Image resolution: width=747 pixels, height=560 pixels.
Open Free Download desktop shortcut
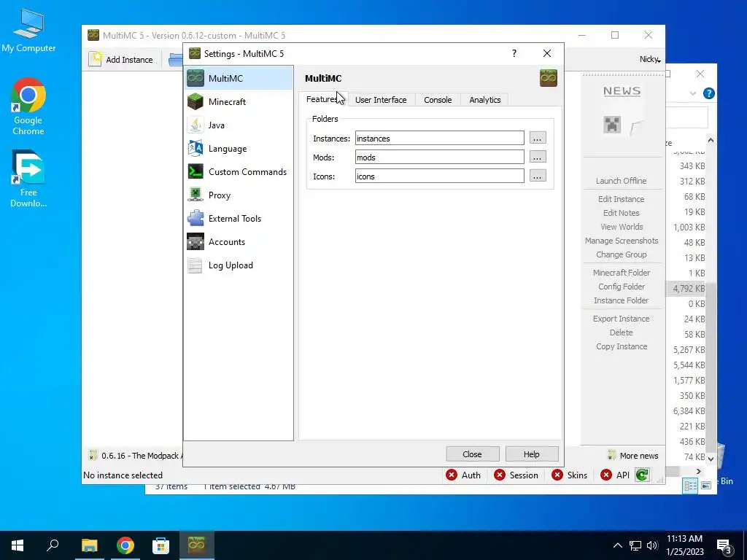click(x=28, y=179)
